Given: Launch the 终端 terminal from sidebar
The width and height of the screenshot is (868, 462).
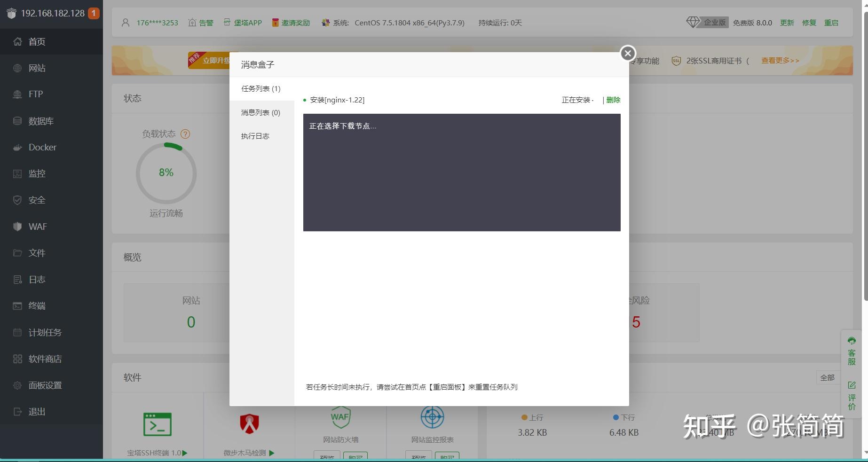Looking at the screenshot, I should pos(36,305).
